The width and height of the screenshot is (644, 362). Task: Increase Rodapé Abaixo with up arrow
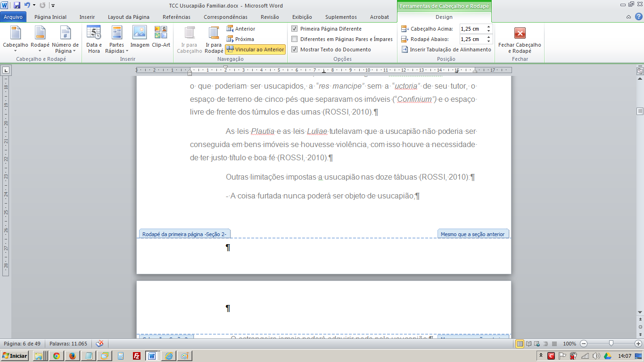pyautogui.click(x=489, y=37)
